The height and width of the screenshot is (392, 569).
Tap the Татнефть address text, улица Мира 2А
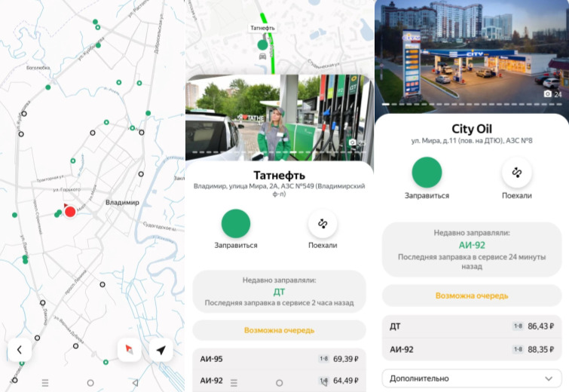click(x=279, y=190)
